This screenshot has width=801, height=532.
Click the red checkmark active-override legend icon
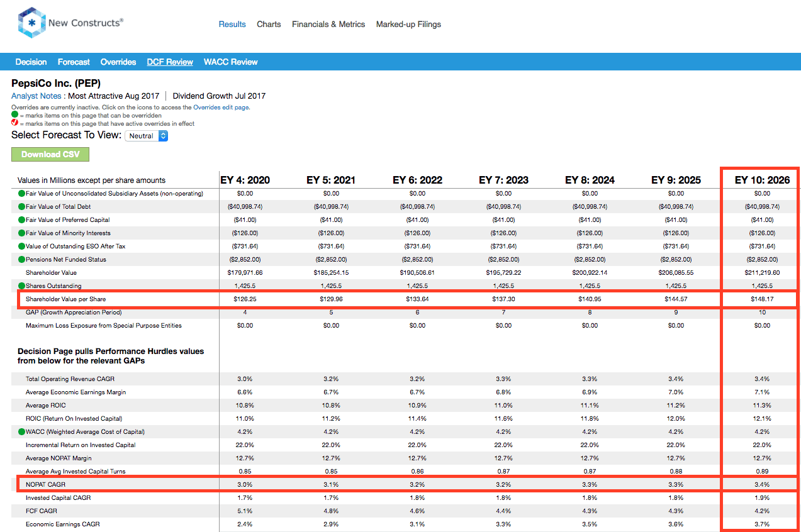click(14, 123)
